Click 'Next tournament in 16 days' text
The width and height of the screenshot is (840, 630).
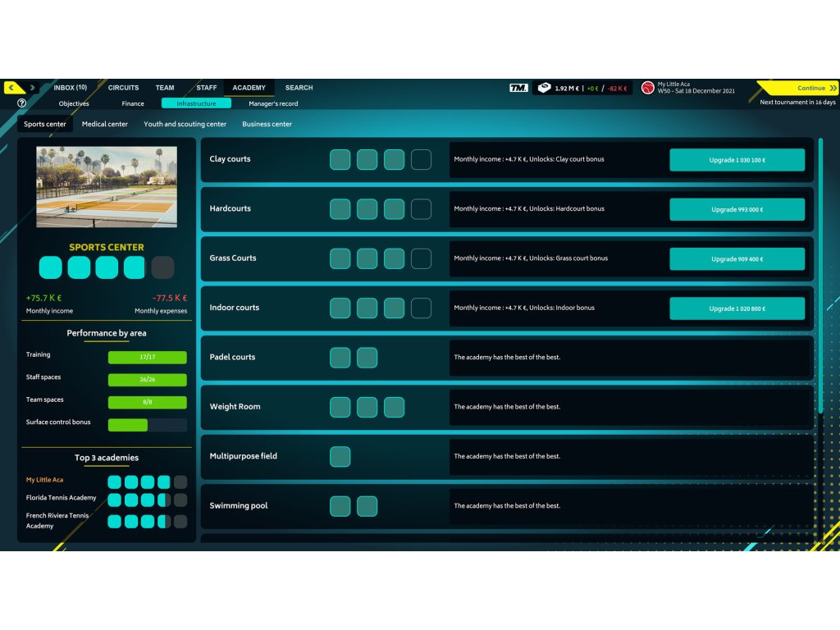[x=797, y=103]
